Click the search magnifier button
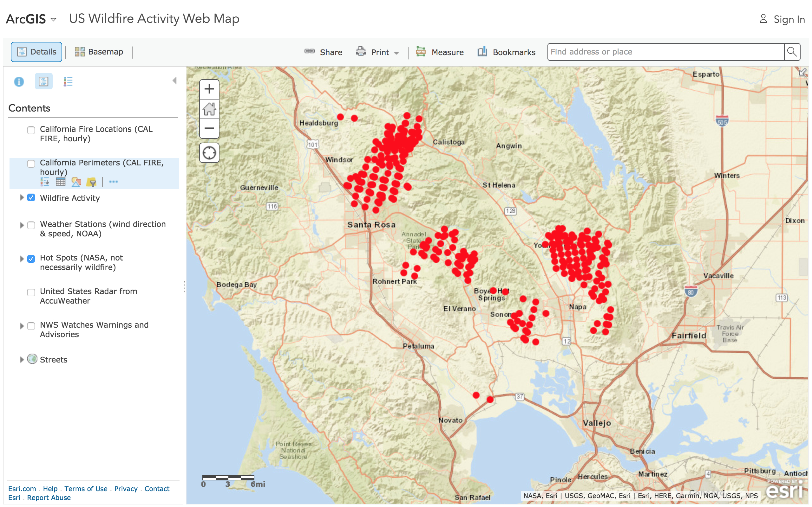 click(x=791, y=52)
